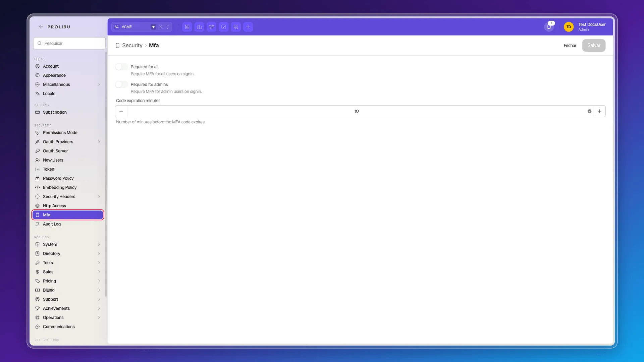Click the filter funnel icon next to ACME
The height and width of the screenshot is (362, 644).
(x=153, y=27)
